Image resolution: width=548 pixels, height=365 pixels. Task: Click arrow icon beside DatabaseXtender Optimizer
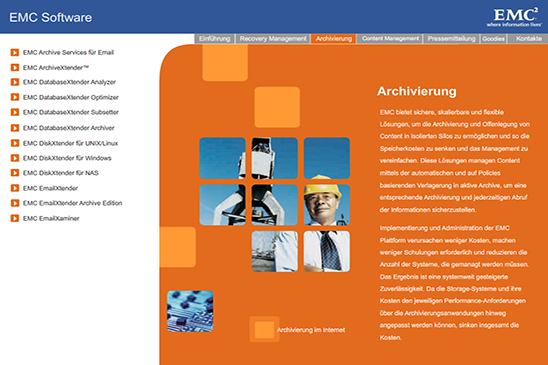[x=15, y=97]
